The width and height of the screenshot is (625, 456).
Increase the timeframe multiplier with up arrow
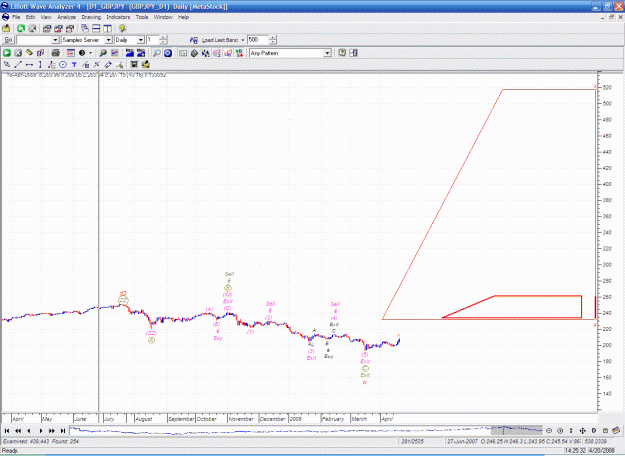pos(163,38)
